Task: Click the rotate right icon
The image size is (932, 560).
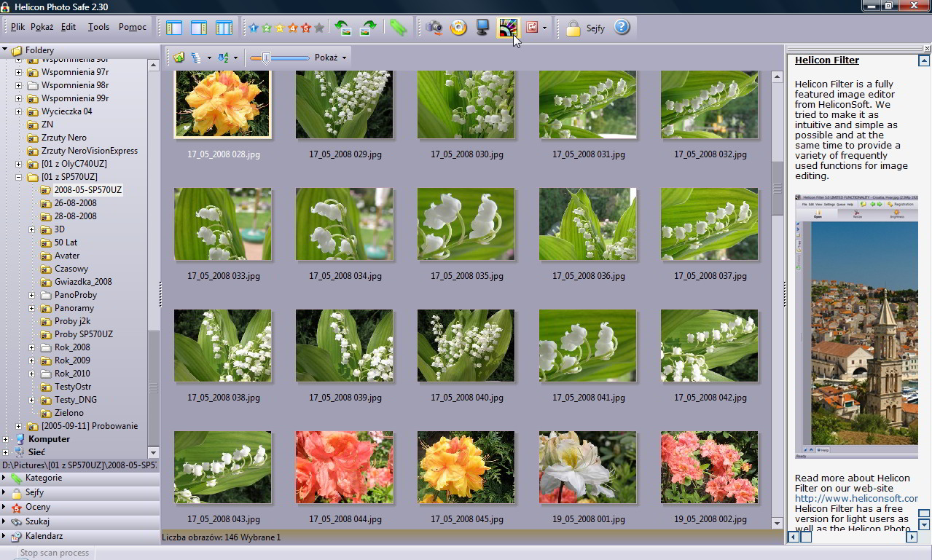Action: click(369, 28)
